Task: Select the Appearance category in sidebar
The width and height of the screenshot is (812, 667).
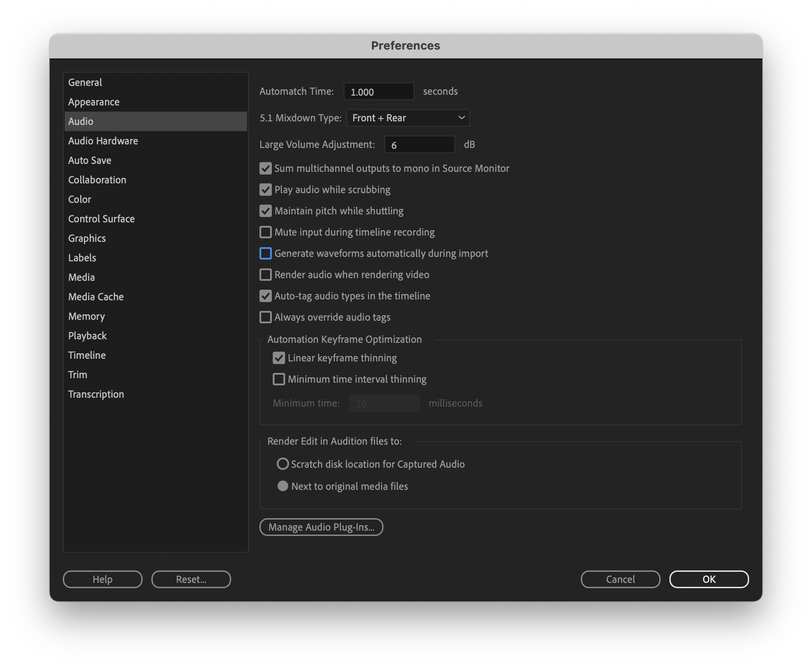Action: coord(94,102)
